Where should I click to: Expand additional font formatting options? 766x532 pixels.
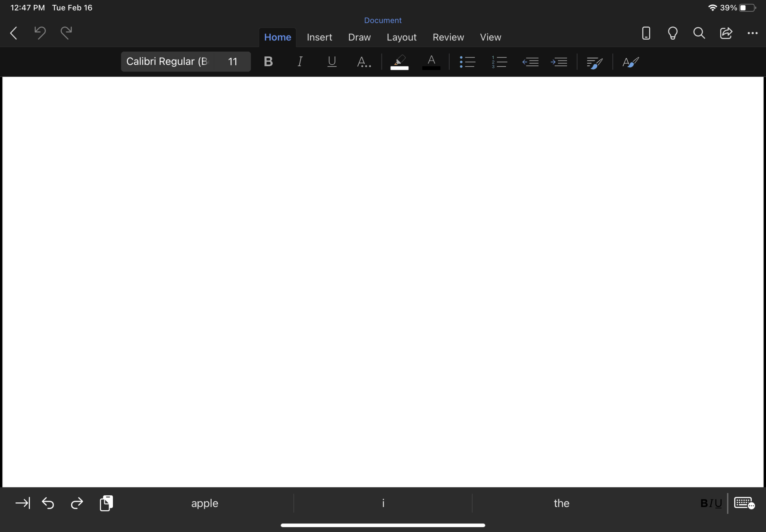[x=364, y=62]
